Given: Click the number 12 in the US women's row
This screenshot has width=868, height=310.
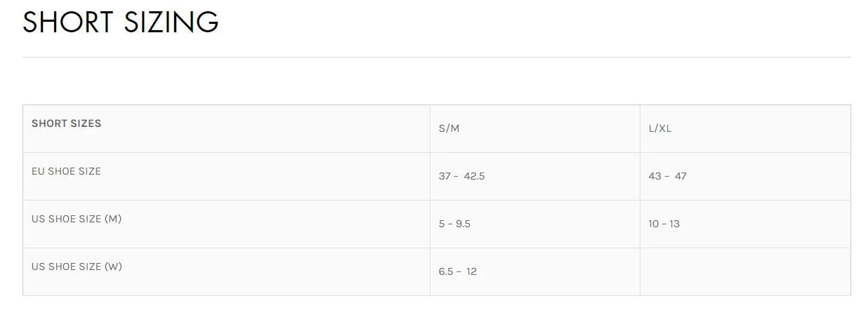Looking at the screenshot, I should [x=471, y=271].
